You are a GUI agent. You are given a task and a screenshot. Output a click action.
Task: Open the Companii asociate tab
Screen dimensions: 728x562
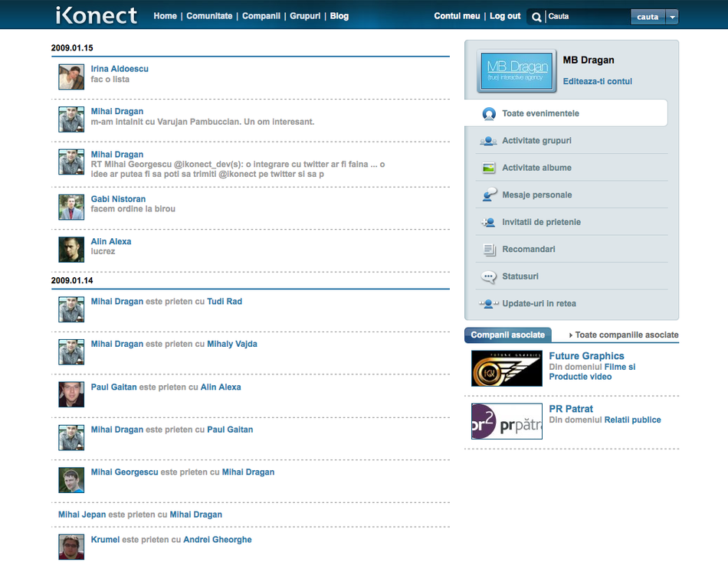[x=508, y=335]
